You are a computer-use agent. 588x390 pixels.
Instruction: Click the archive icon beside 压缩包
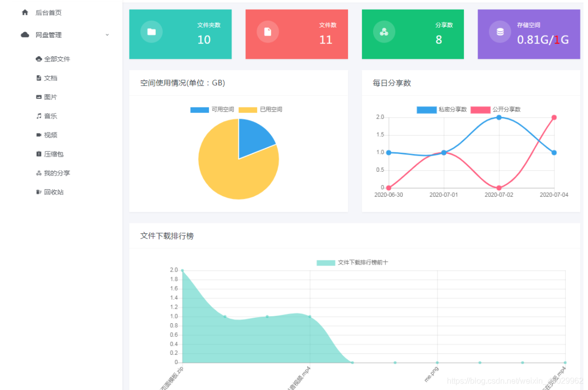39,154
